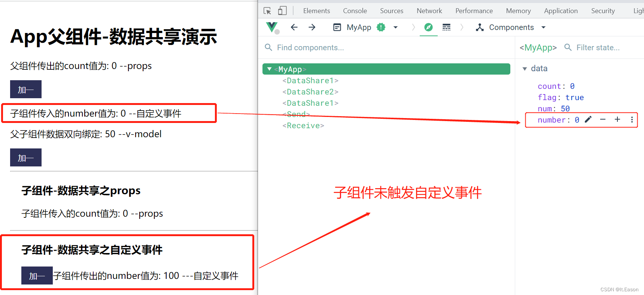Open the Security tab
644x295 pixels.
(x=603, y=11)
